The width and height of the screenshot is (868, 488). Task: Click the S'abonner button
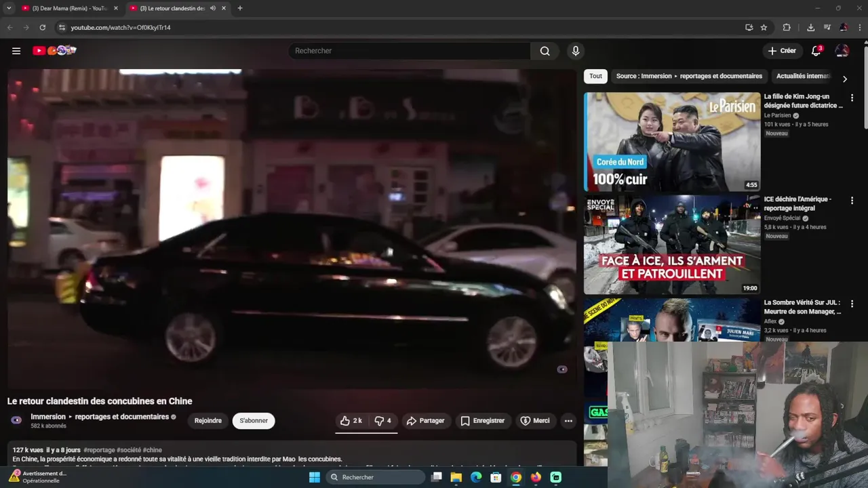[254, 421]
